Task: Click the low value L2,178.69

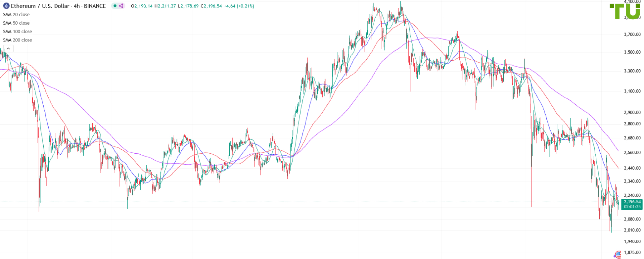Action: pyautogui.click(x=188, y=6)
